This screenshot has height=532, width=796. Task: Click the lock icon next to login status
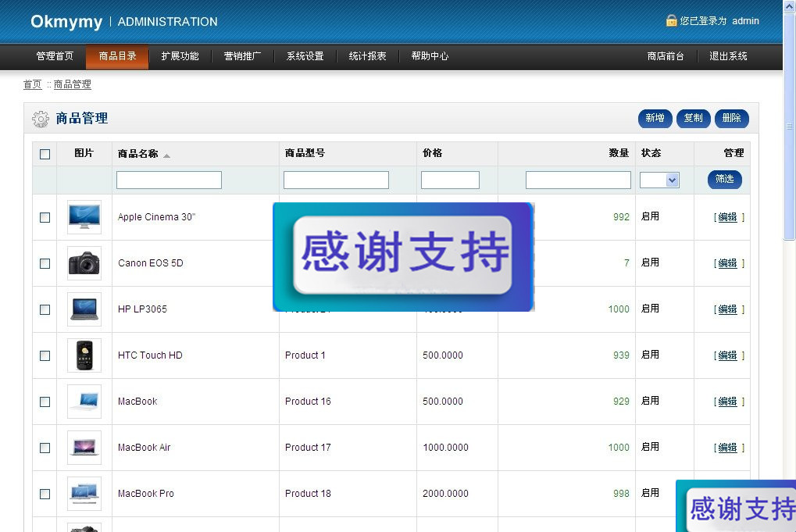(671, 20)
